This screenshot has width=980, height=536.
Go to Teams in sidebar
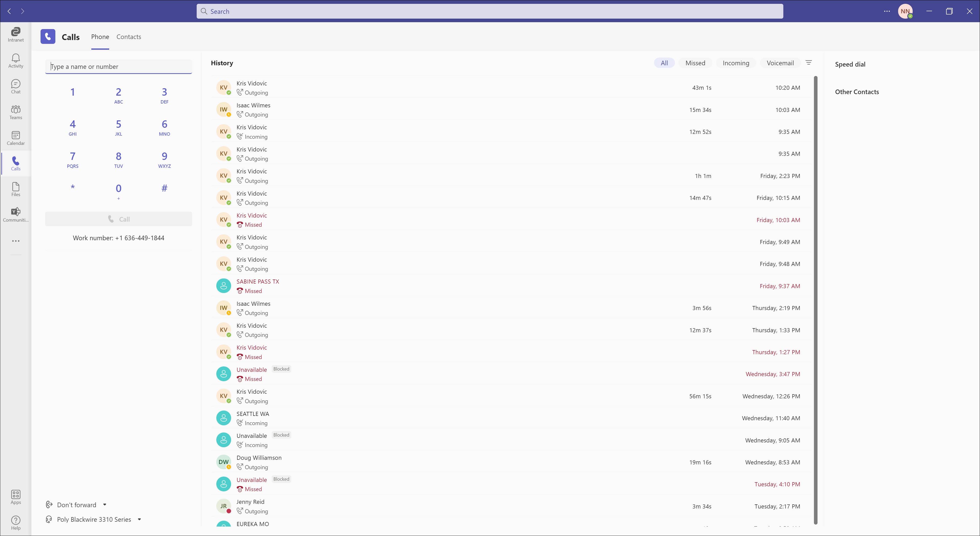point(16,112)
